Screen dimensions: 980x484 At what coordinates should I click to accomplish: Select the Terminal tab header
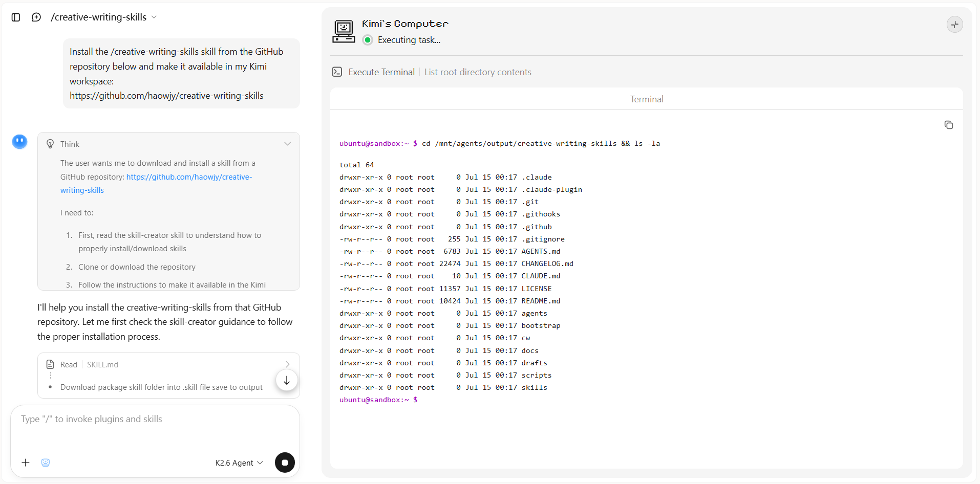647,99
